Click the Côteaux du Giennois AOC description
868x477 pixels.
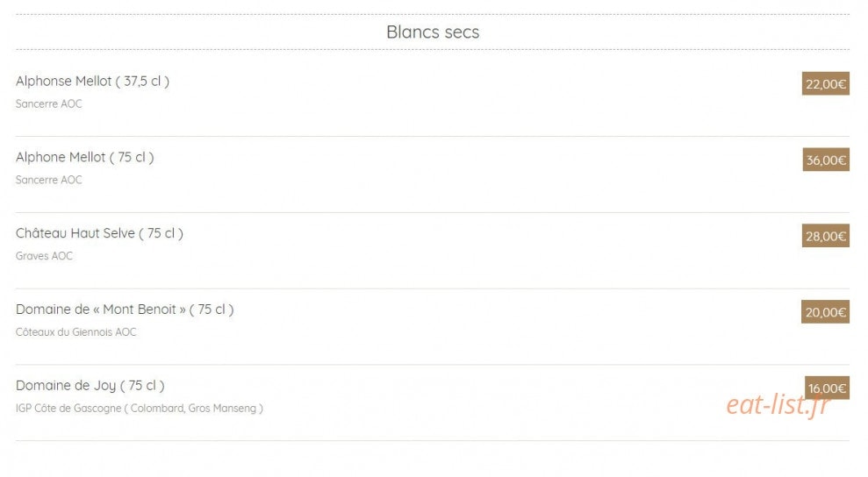(x=75, y=332)
